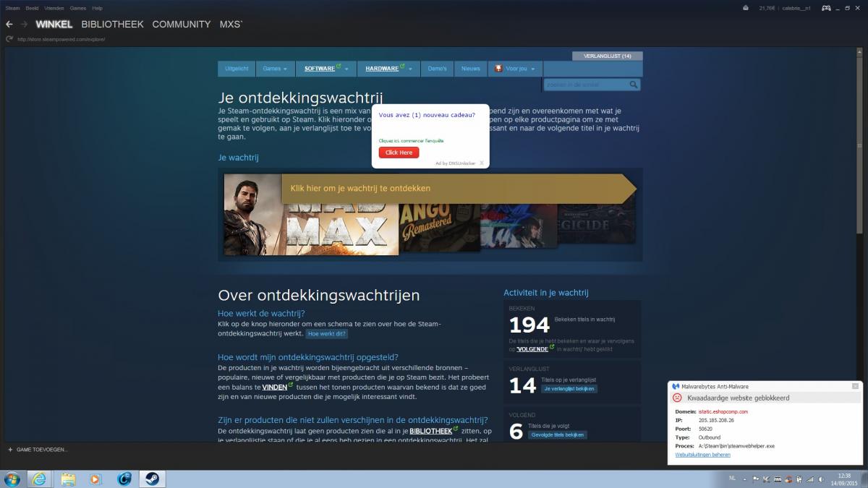Click Gevolgde titels bekijken button
Image resolution: width=868 pixels, height=488 pixels.
click(558, 435)
